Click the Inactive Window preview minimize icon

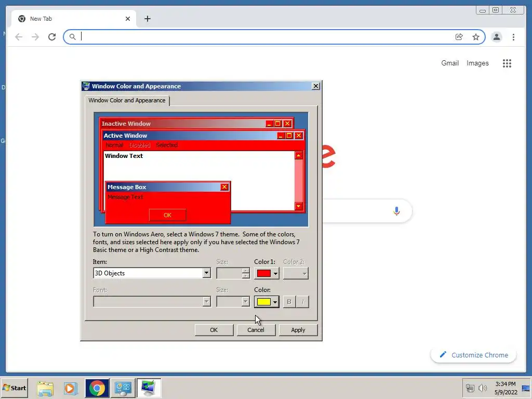(x=269, y=124)
